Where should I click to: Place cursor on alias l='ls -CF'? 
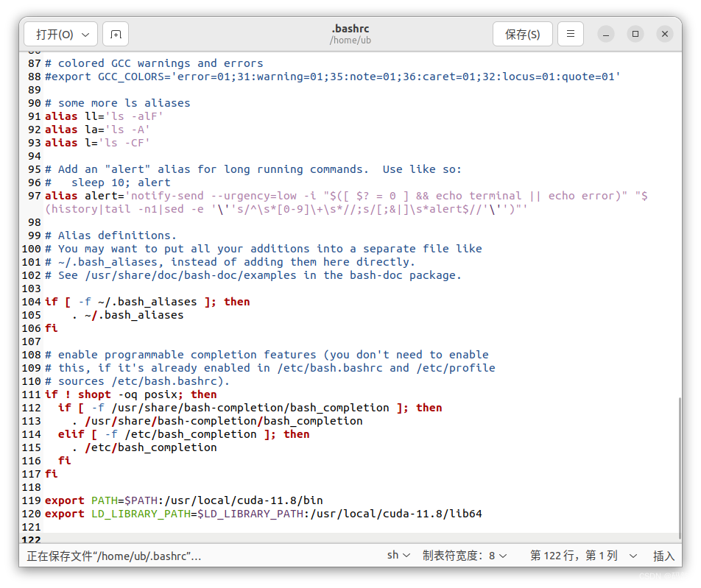pos(97,143)
